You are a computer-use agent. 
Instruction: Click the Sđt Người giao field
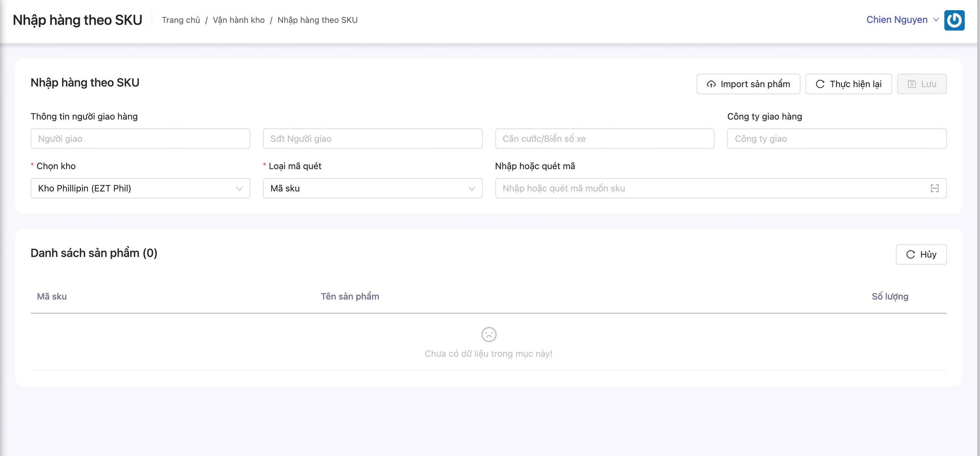coord(372,139)
